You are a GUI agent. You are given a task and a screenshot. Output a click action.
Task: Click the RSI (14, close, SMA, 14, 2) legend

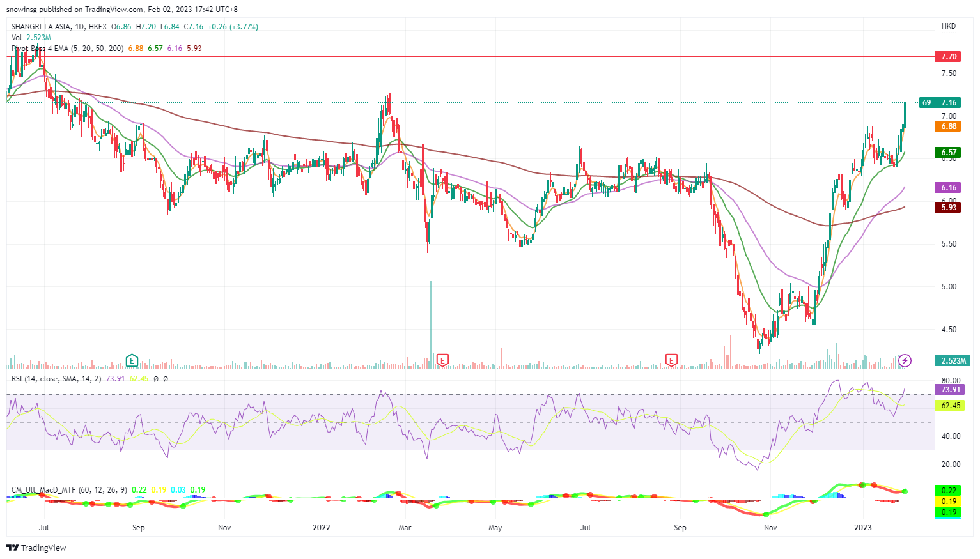pos(56,379)
